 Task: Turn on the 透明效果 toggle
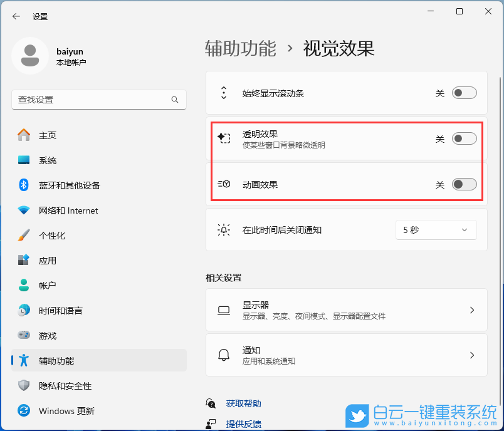click(464, 138)
